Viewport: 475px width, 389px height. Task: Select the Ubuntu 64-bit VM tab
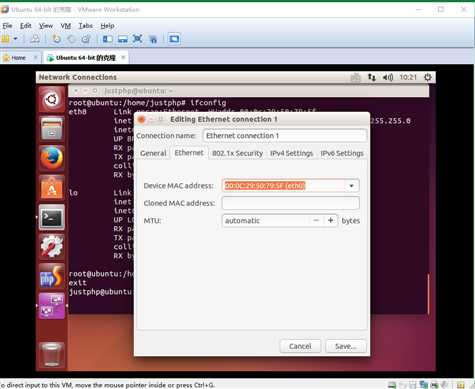tap(86, 58)
